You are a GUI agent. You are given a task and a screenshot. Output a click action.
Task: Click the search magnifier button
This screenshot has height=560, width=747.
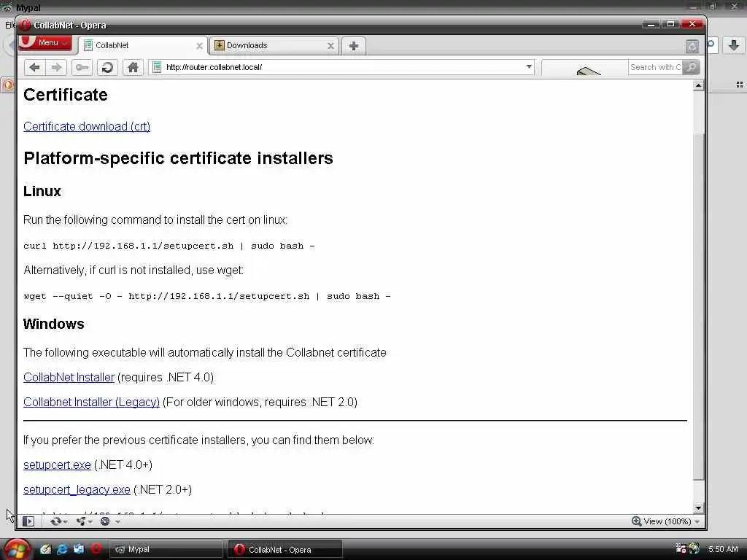[x=692, y=67]
